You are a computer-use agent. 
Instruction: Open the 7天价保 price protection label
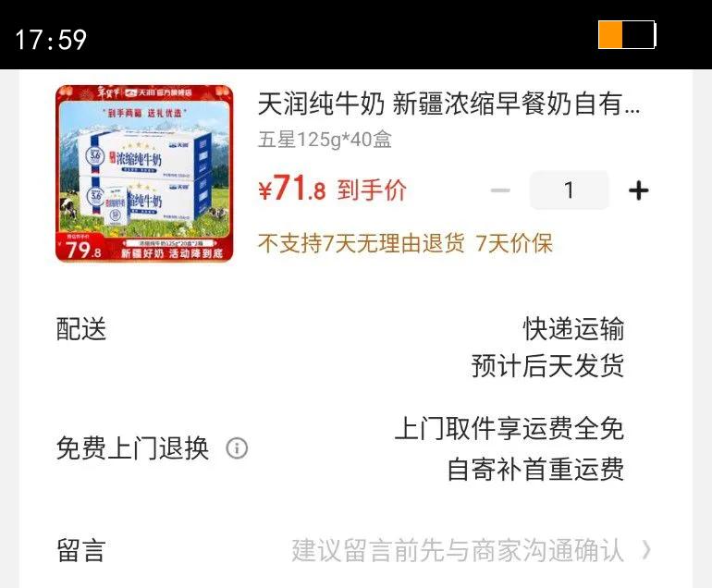514,243
